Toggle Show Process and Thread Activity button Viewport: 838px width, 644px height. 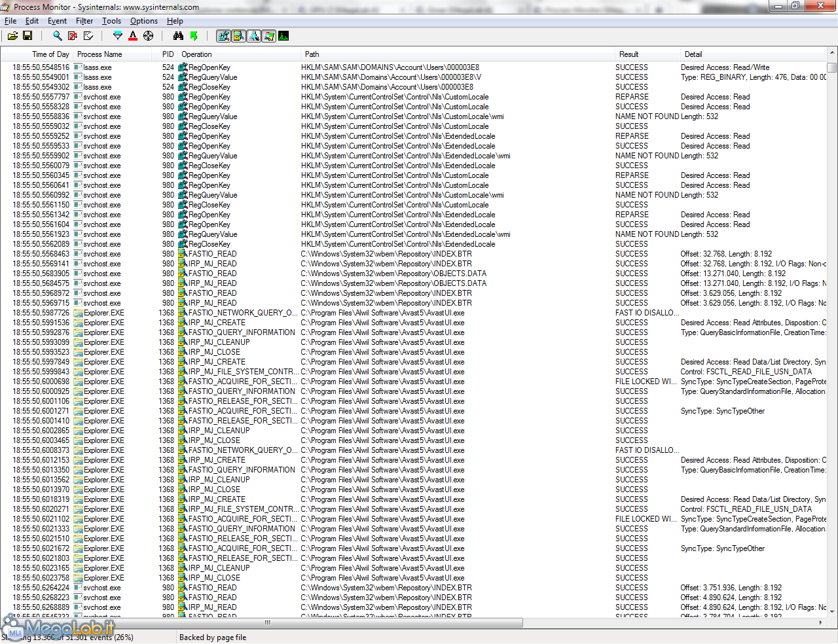click(268, 36)
